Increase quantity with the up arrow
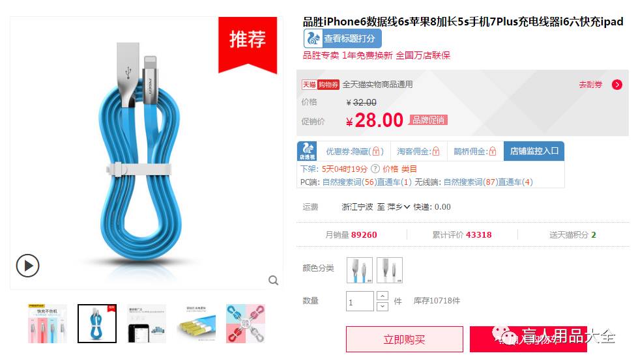The image size is (636, 364). point(383,296)
